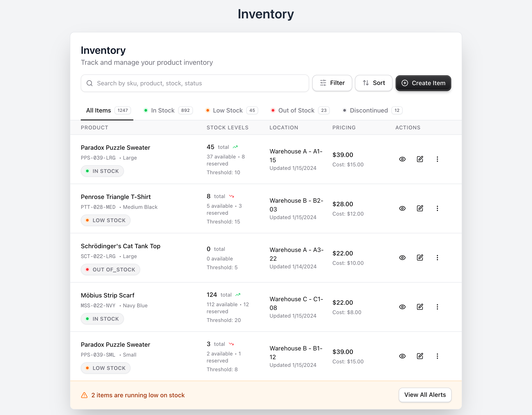Click edit icon for Penrose Triangle T-Shirt
This screenshot has height=415, width=532.
click(420, 208)
